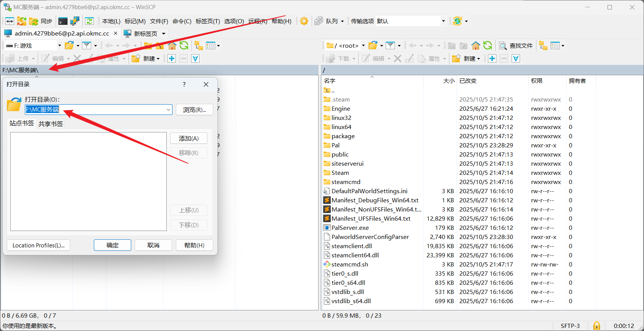Open the 命令(C) menu
This screenshot has height=331, width=644.
tap(182, 21)
